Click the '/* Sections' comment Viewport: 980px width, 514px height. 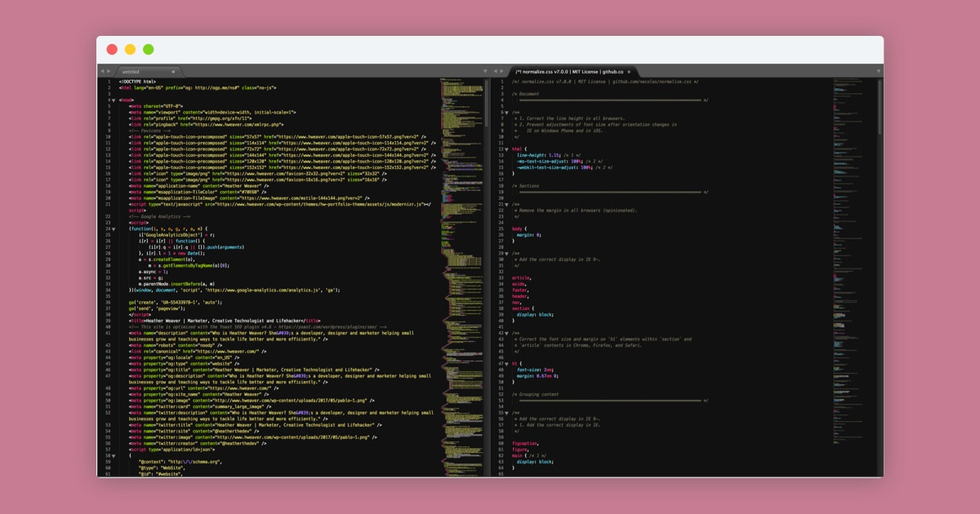point(526,186)
